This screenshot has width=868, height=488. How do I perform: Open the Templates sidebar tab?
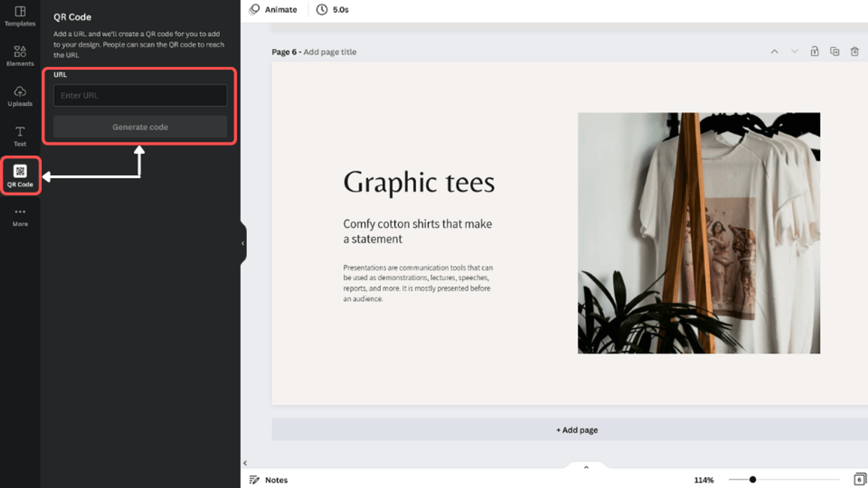pos(20,16)
